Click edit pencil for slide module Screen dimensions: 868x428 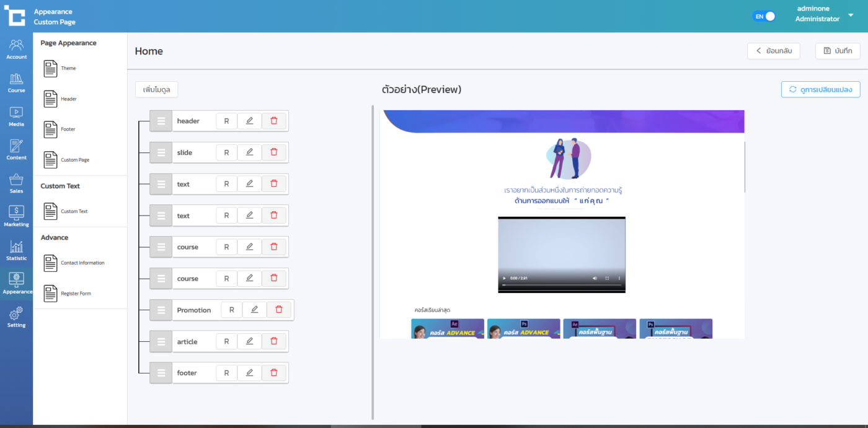point(249,152)
